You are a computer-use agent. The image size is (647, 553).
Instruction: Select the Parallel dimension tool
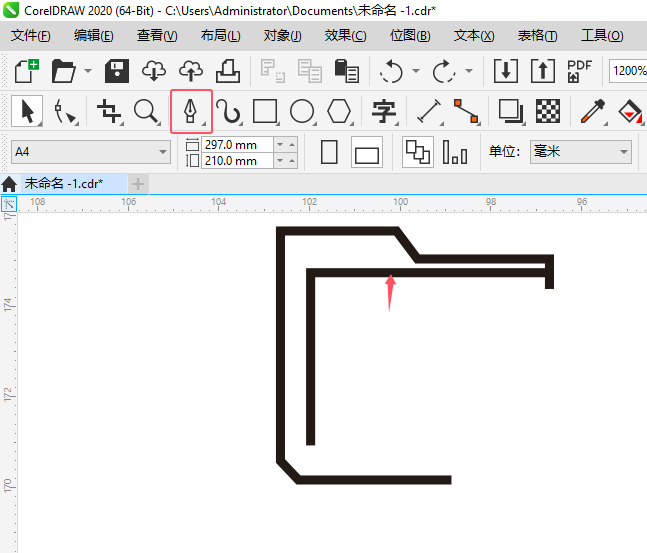coord(429,111)
